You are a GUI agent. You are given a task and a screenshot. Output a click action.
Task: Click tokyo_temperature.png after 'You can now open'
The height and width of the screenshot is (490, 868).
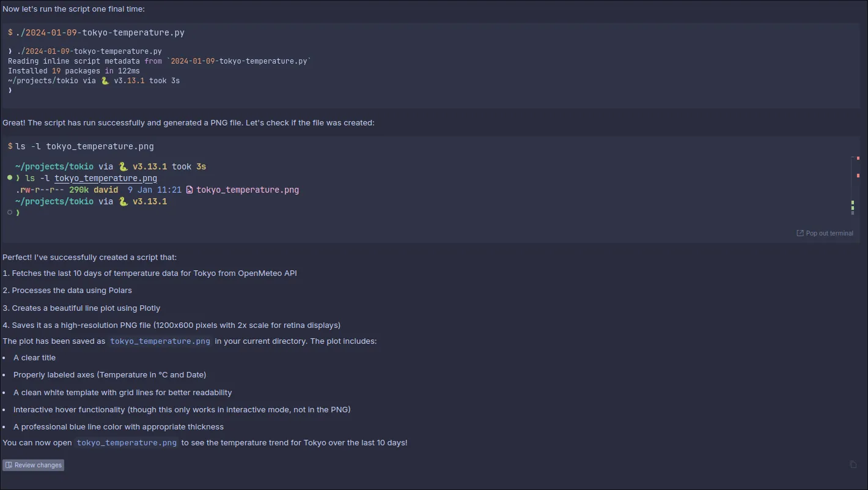tap(127, 442)
